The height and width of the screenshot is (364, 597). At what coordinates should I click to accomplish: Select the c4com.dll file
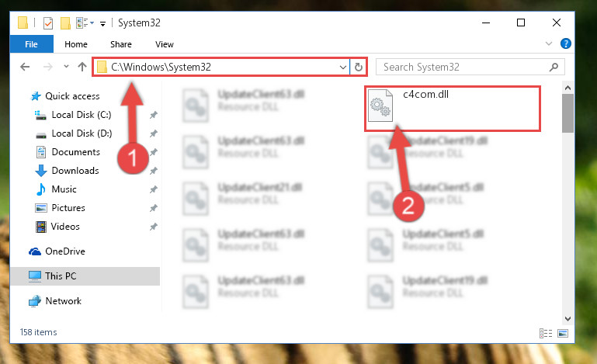[x=453, y=109]
